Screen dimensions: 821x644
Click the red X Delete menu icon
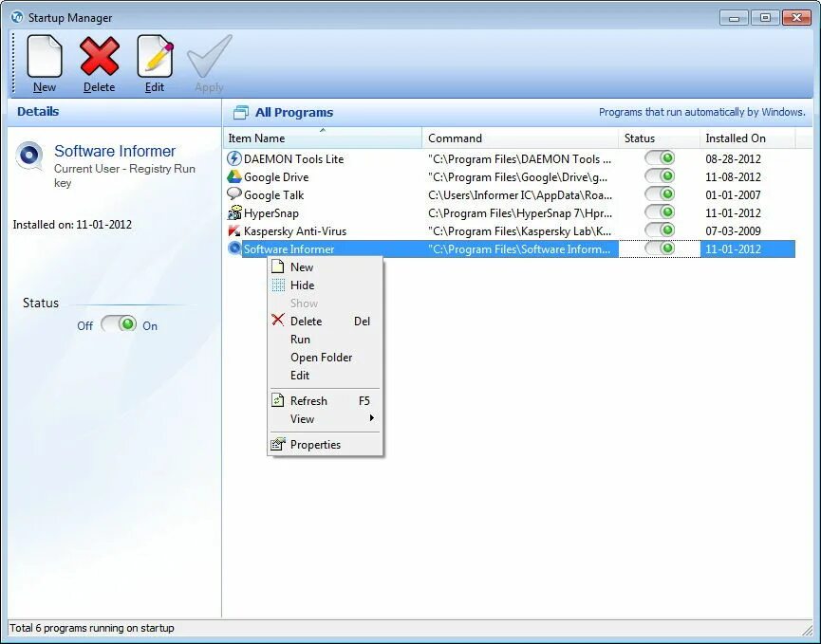(x=278, y=320)
